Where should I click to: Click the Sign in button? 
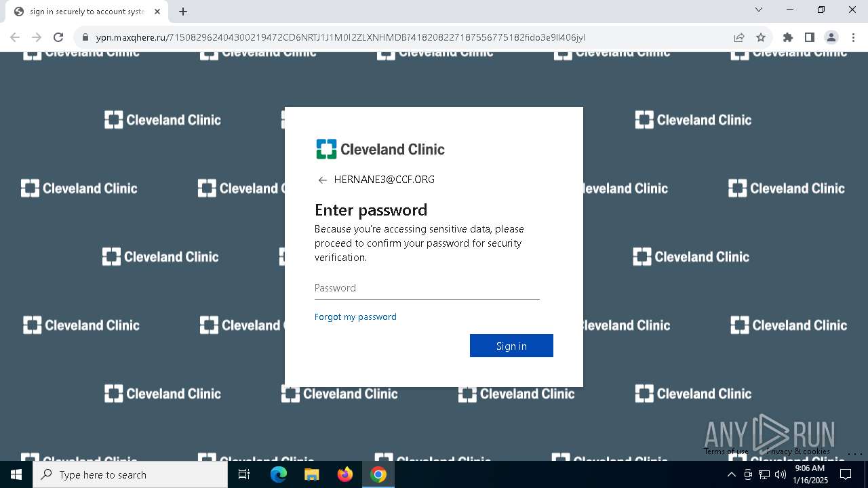pyautogui.click(x=511, y=346)
